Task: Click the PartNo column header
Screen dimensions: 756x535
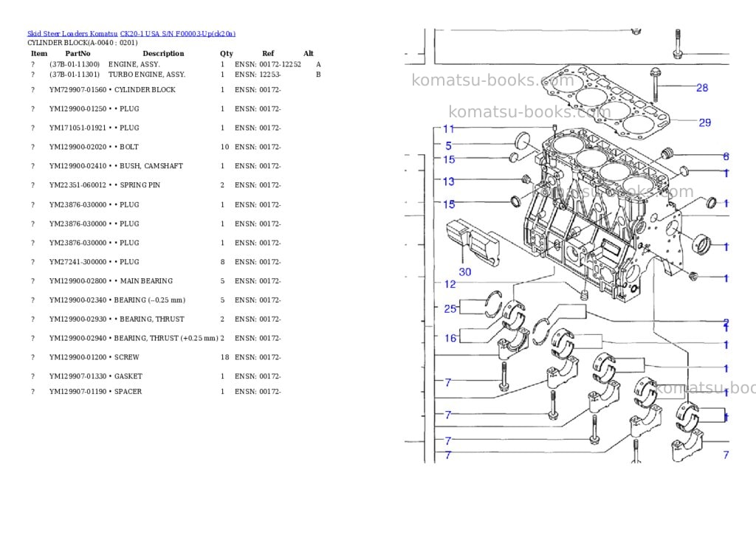Action: tap(78, 53)
